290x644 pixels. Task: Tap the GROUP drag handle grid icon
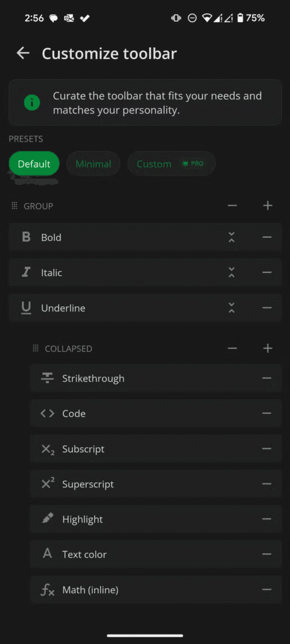tap(14, 206)
